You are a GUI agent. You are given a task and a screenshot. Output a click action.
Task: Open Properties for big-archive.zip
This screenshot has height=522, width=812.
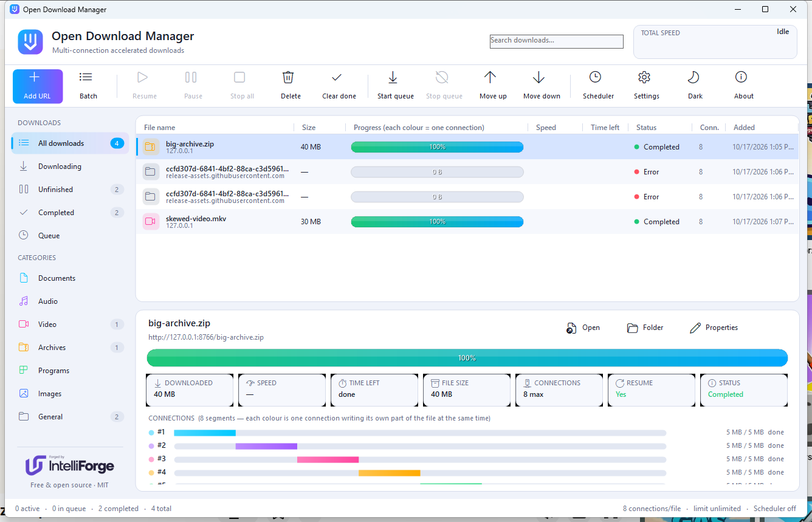[x=714, y=328]
